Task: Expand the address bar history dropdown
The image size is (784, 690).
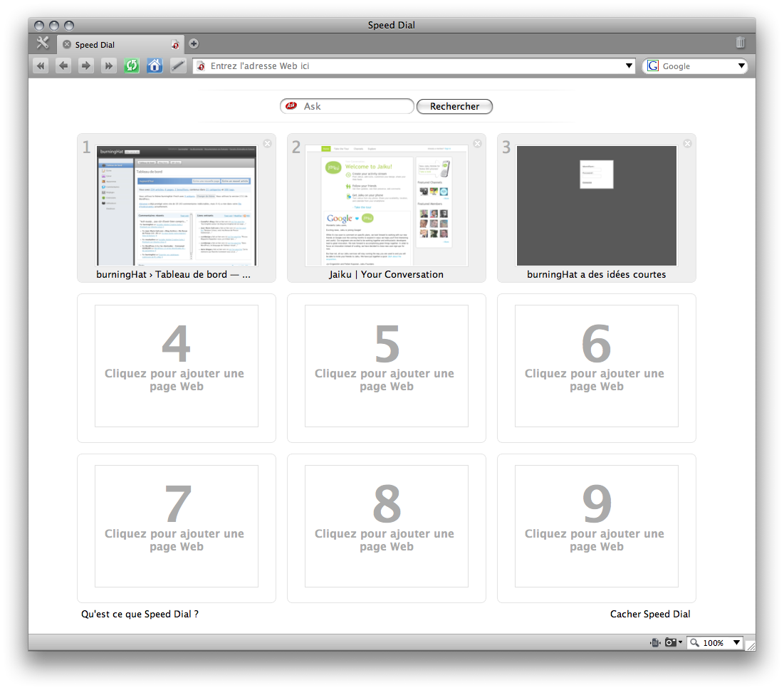Action: [x=629, y=66]
